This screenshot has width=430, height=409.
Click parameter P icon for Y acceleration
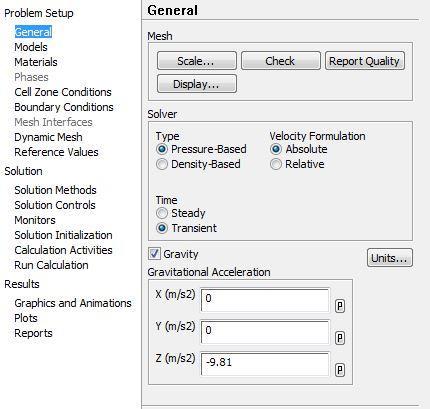click(340, 338)
